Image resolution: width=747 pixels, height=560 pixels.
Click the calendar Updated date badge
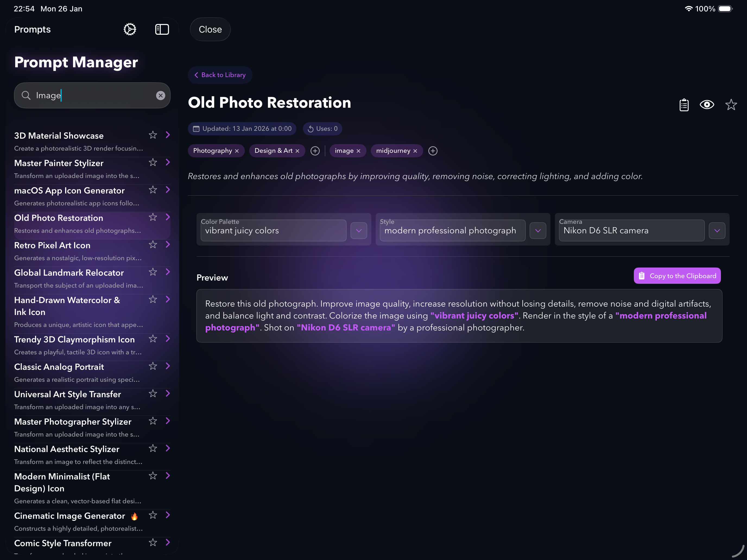pyautogui.click(x=242, y=129)
